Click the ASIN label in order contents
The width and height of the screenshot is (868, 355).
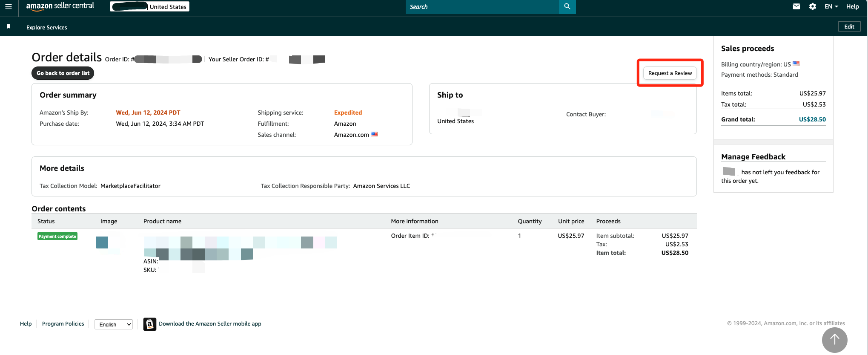point(151,261)
